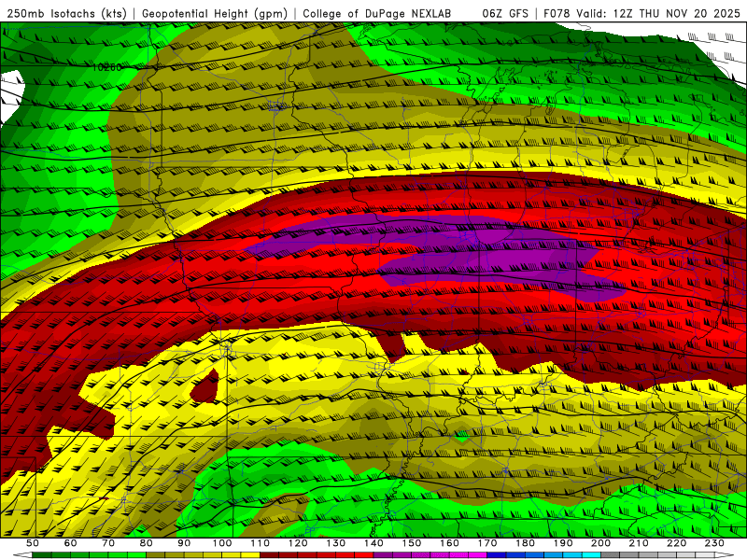The height and width of the screenshot is (560, 747).
Task: Click the 50 kts legend value
Action: coord(33,543)
